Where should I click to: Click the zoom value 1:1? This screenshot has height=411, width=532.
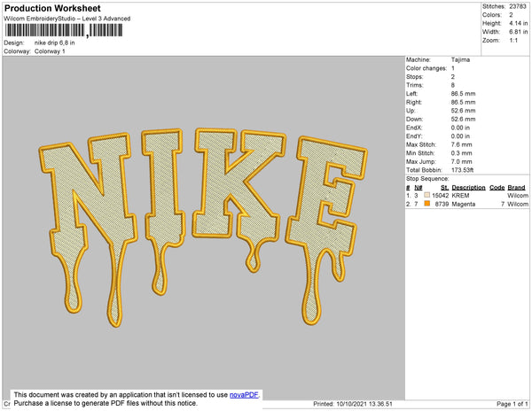coord(513,41)
